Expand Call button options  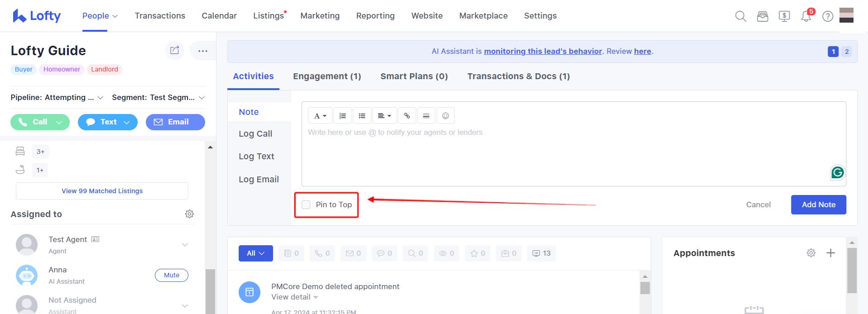[x=59, y=122]
